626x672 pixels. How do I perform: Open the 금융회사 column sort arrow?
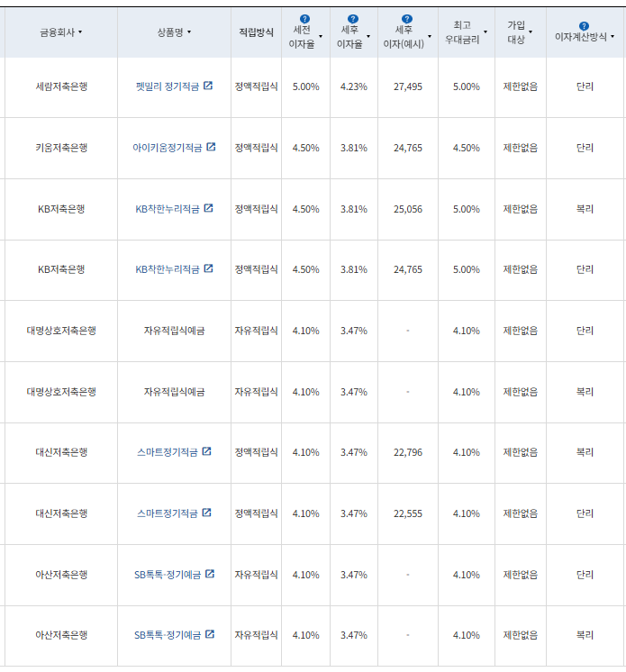[x=80, y=32]
